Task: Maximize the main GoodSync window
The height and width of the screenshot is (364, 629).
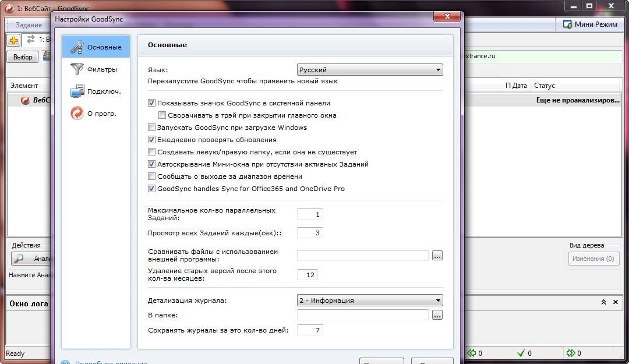Action: coord(589,6)
